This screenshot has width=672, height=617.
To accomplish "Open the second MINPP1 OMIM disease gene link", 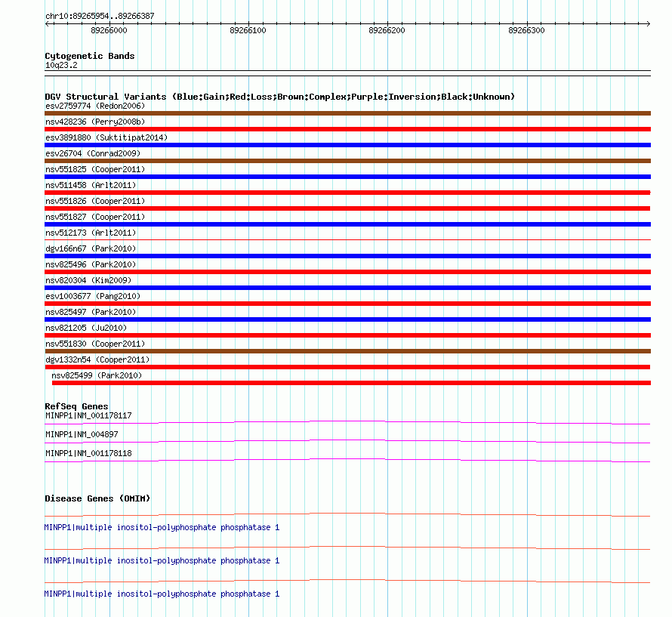I will pyautogui.click(x=162, y=561).
